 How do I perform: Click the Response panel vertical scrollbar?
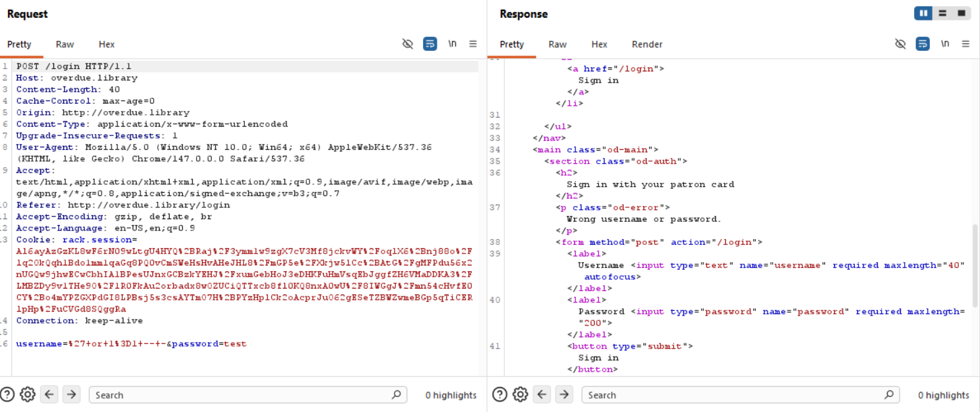tap(975, 264)
